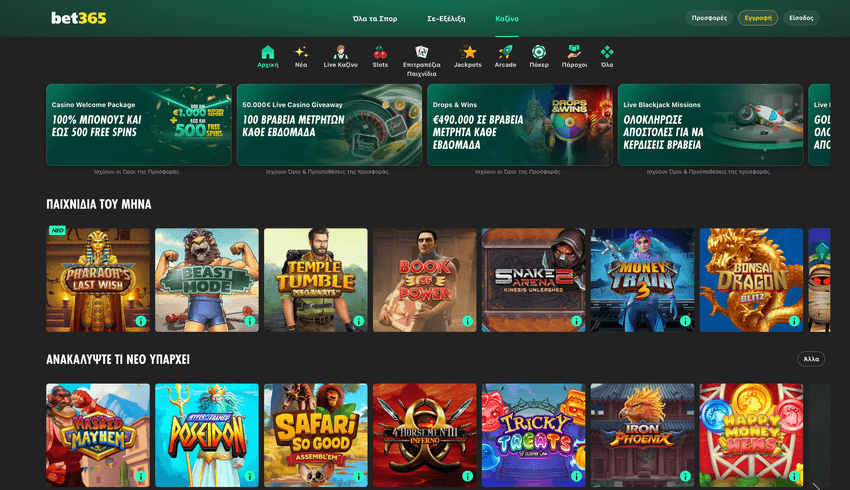Open the Νέα new games category
Screen dimensions: 850x490
(x=301, y=56)
